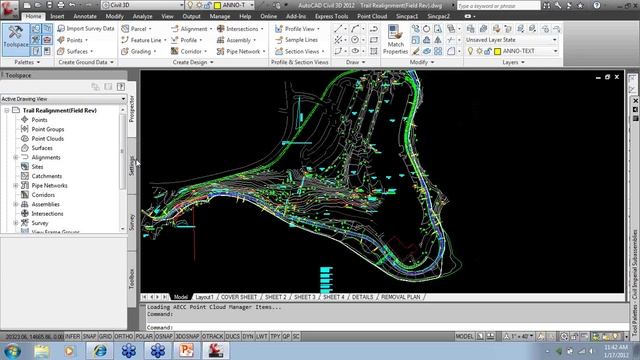Switch to the Annotate ribbon tab
Image resolution: width=640 pixels, height=360 pixels.
pyautogui.click(x=85, y=16)
